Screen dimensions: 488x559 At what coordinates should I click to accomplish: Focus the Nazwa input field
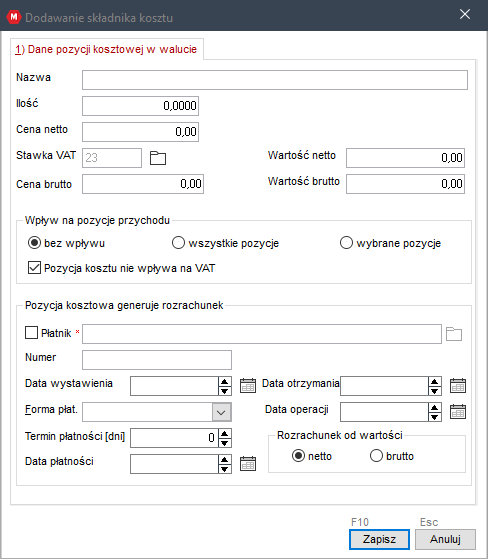pos(275,80)
